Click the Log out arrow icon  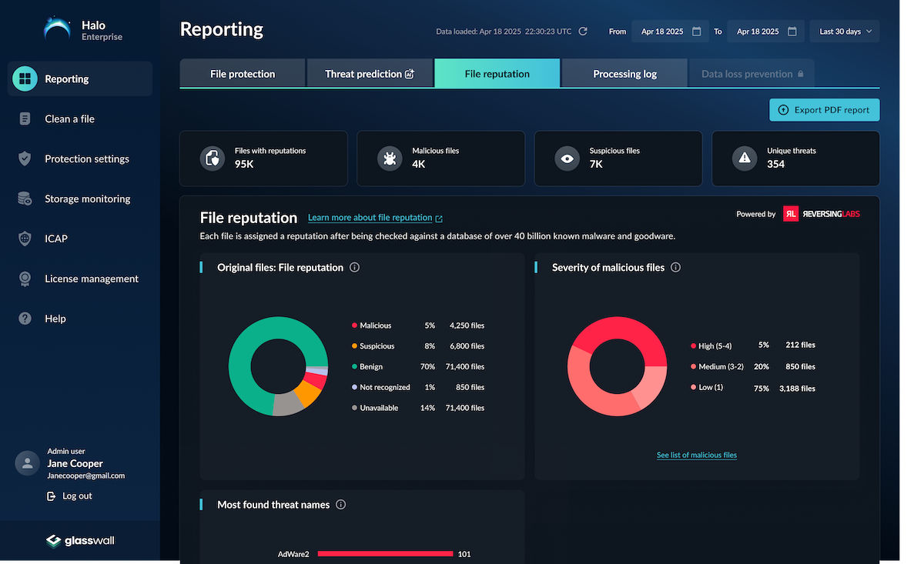point(52,496)
